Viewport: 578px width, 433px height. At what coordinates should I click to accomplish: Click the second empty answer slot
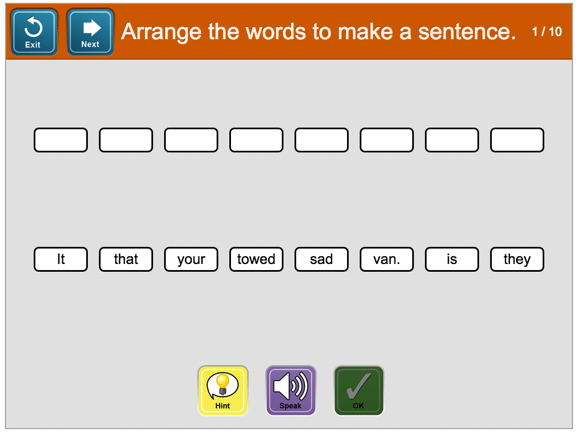[126, 140]
